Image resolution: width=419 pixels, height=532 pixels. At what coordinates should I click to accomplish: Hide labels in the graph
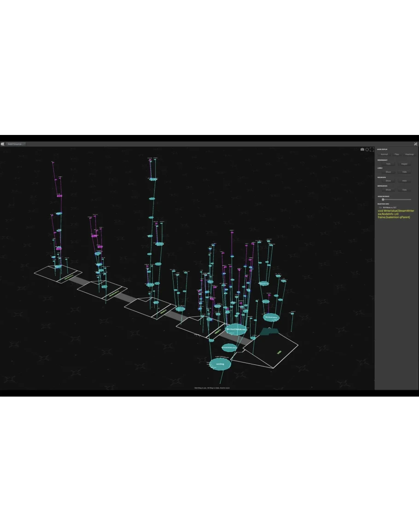click(x=404, y=172)
